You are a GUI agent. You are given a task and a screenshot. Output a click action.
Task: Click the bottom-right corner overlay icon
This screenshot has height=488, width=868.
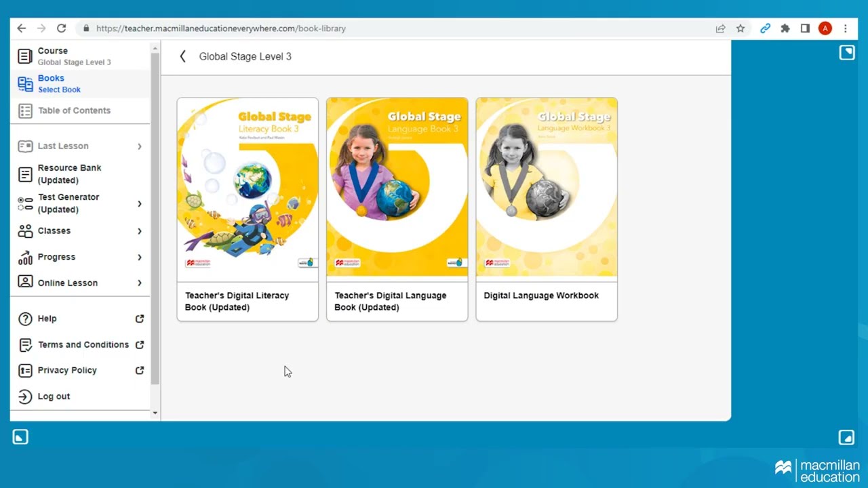(x=847, y=437)
